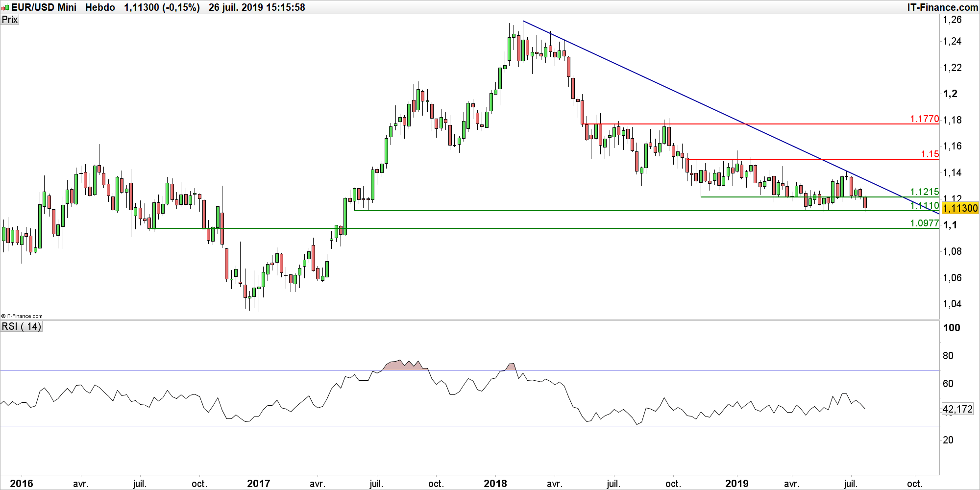Click the 1,04 price axis label

[x=953, y=304]
